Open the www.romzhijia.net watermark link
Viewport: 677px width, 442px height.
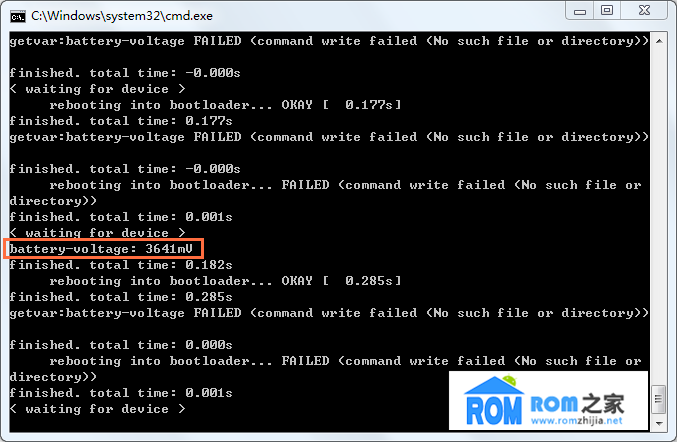(577, 421)
